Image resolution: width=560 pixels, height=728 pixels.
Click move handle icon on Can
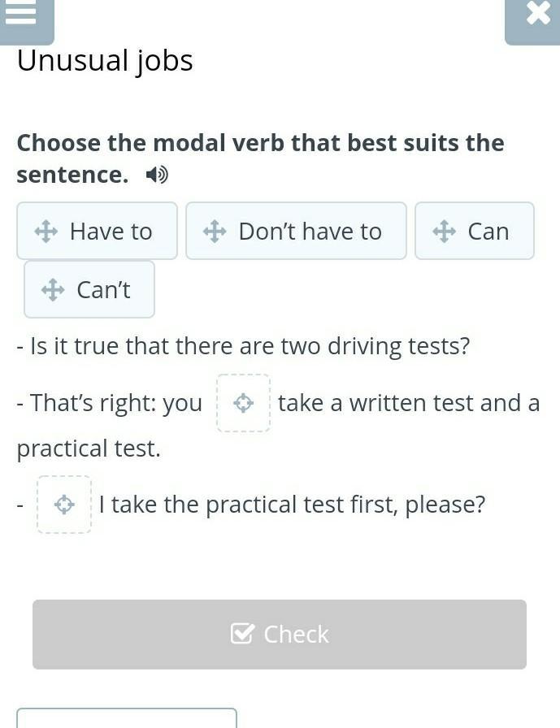pyautogui.click(x=444, y=232)
